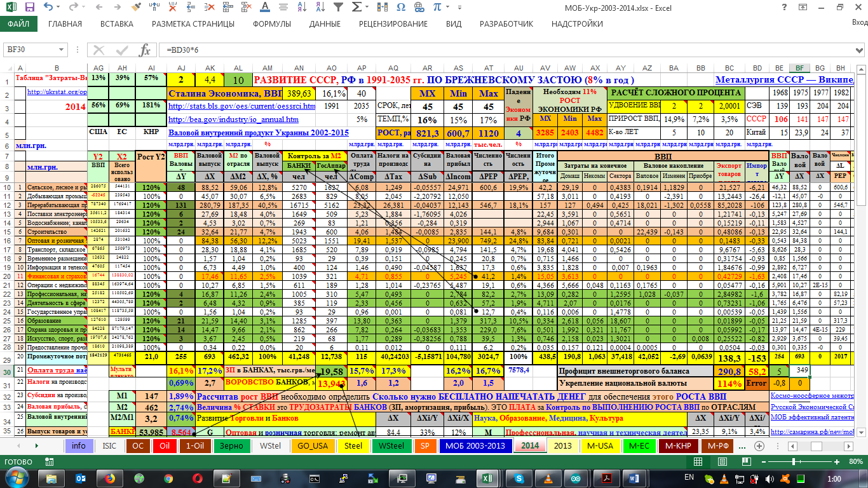Click the Undo arrow icon
This screenshot has height=488, width=868.
(x=50, y=8)
